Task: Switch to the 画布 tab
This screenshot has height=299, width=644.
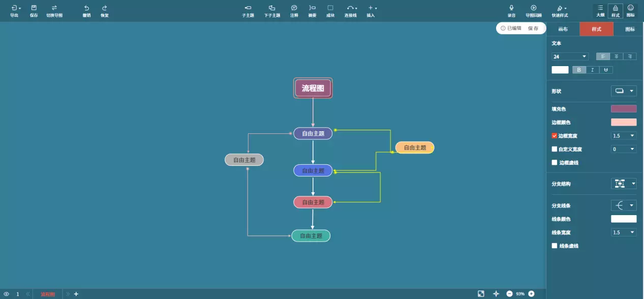Action: coord(563,29)
